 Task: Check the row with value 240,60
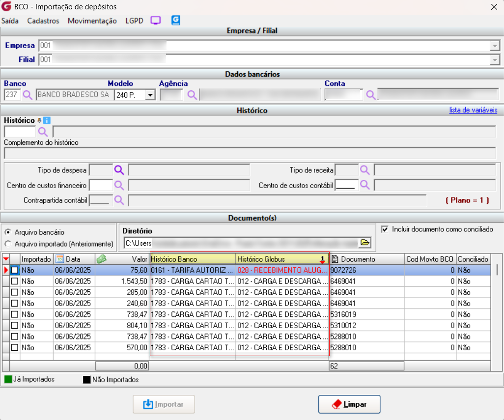[x=14, y=303]
